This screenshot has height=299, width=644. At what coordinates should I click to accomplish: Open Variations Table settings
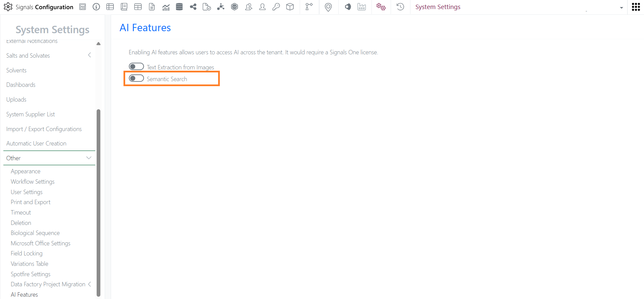tap(30, 264)
